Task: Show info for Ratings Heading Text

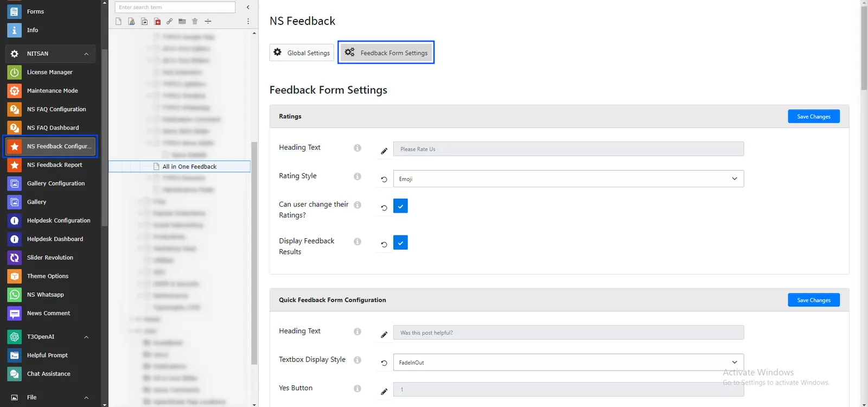Action: point(358,148)
